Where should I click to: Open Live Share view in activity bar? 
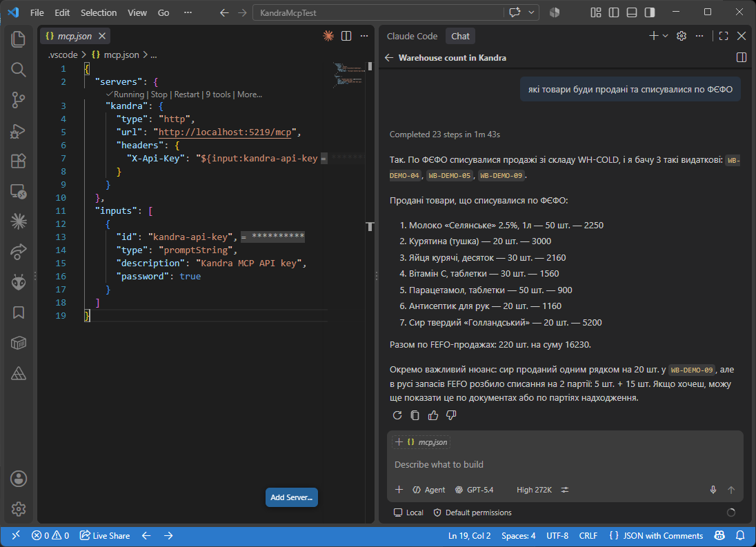19,252
